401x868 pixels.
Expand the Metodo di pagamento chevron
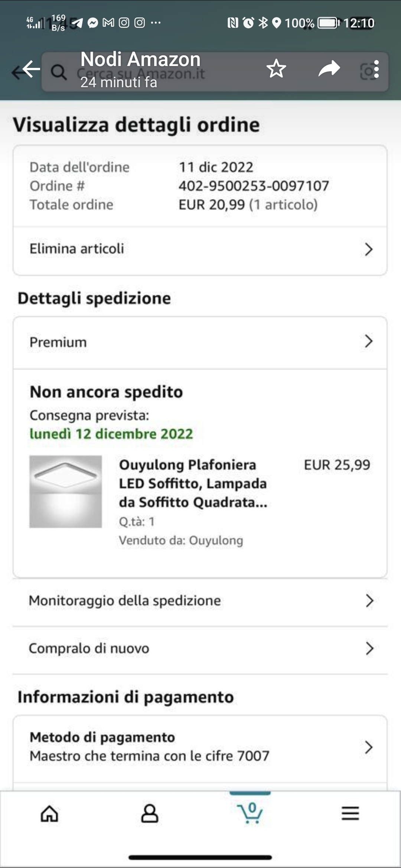coord(368,747)
